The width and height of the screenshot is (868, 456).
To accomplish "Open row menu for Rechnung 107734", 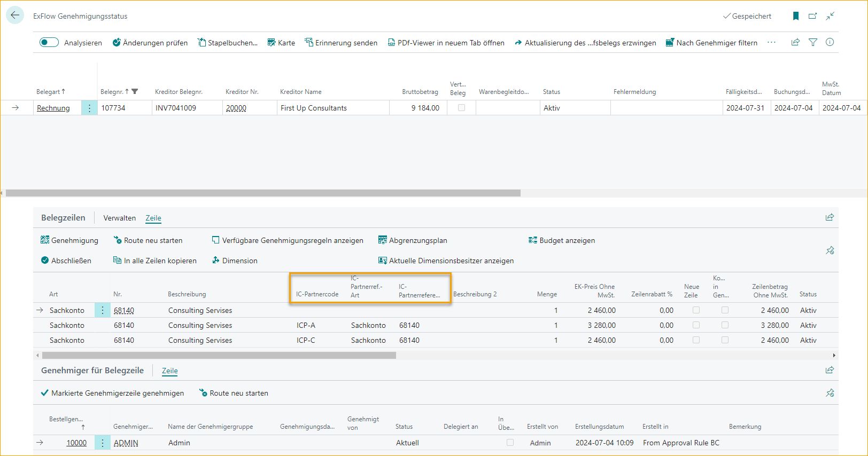I will click(x=89, y=108).
